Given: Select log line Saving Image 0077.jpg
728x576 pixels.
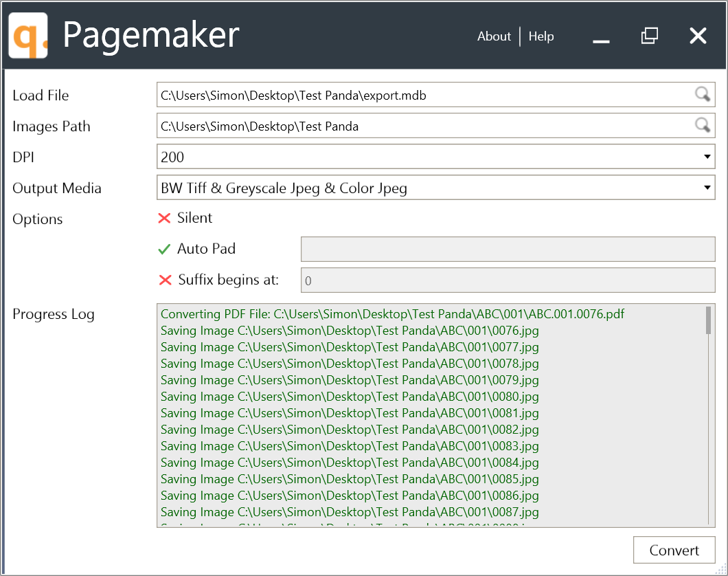Looking at the screenshot, I should coord(350,347).
